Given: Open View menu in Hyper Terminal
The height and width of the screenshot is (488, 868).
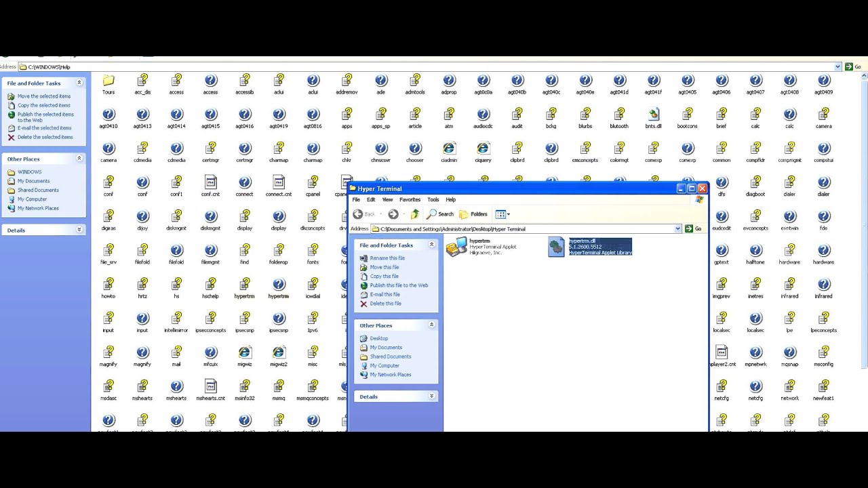Looking at the screenshot, I should 387,200.
